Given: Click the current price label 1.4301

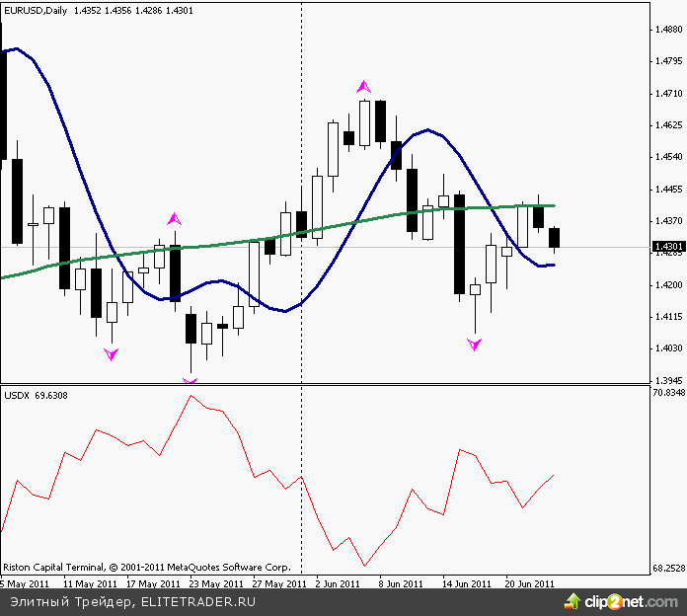Looking at the screenshot, I should 670,246.
